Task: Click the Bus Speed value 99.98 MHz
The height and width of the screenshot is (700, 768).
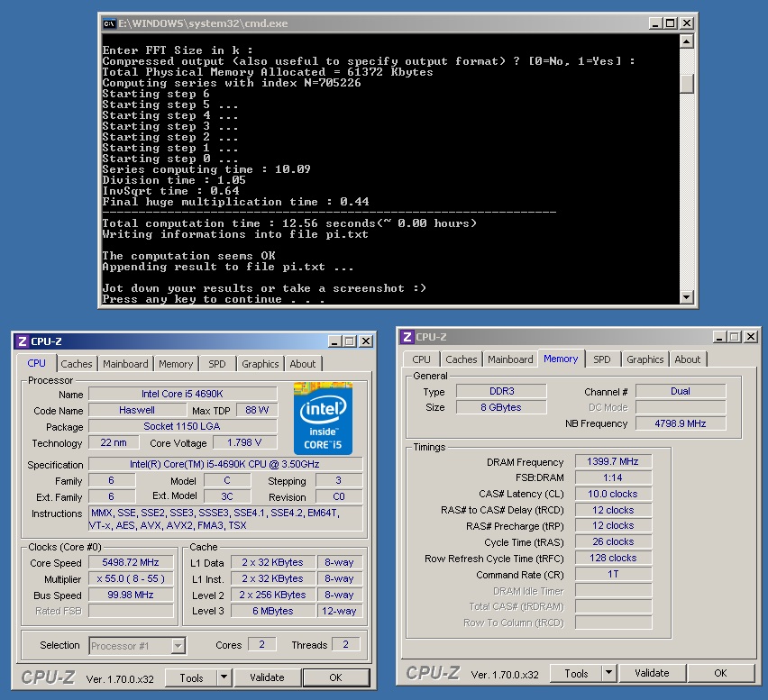Action: [131, 595]
